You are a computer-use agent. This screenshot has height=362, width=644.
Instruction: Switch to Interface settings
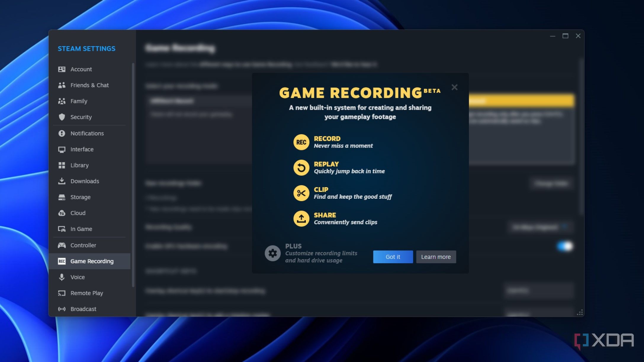pos(82,149)
